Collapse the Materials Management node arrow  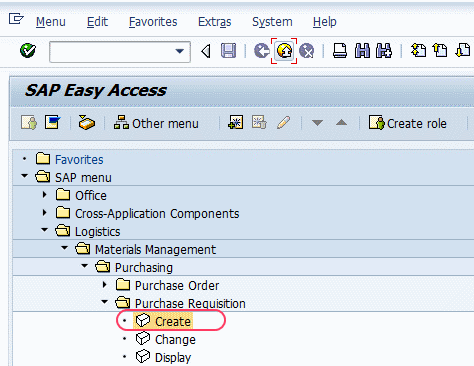(x=65, y=248)
